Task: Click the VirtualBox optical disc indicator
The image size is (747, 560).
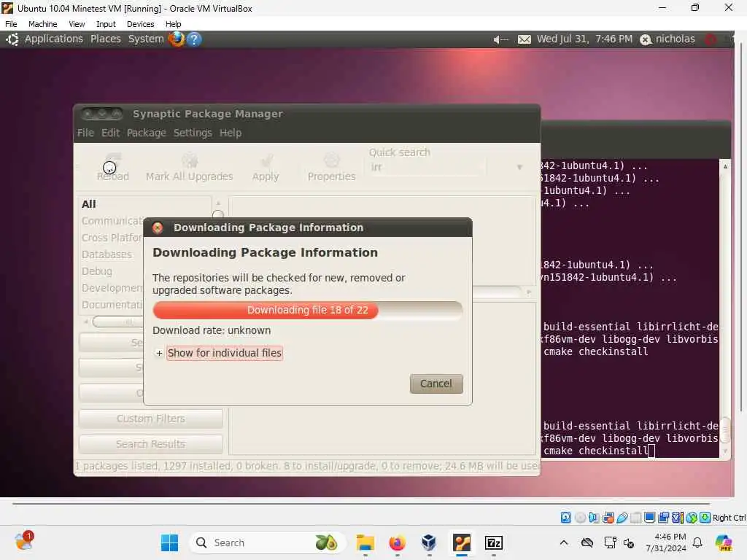Action: (x=580, y=518)
